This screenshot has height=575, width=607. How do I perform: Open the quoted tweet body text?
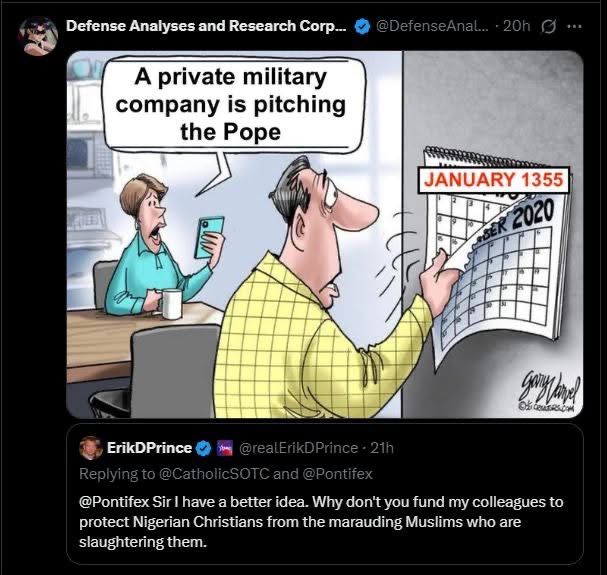click(x=321, y=522)
